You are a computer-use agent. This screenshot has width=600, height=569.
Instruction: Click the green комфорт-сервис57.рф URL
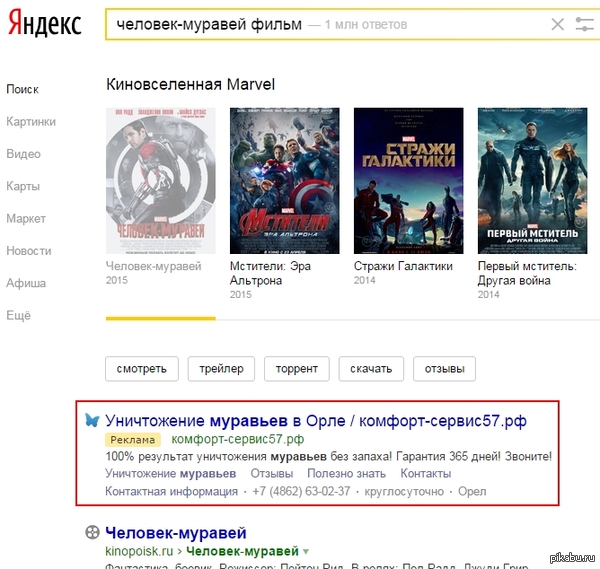238,439
